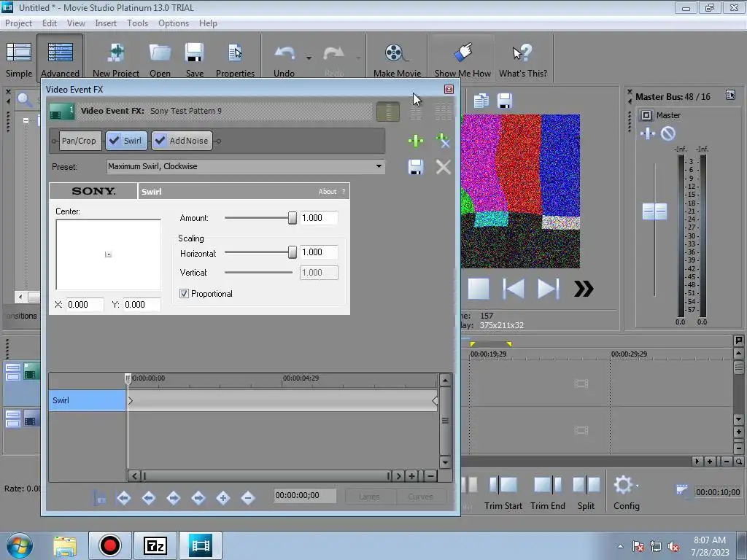The width and height of the screenshot is (747, 560).
Task: Add a plug-in with green plus icon
Action: coord(415,141)
